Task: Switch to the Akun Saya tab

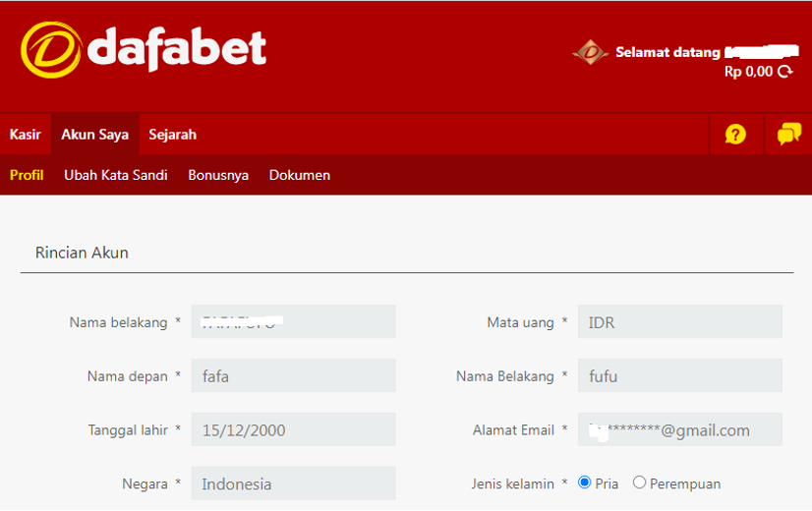Action: point(94,135)
